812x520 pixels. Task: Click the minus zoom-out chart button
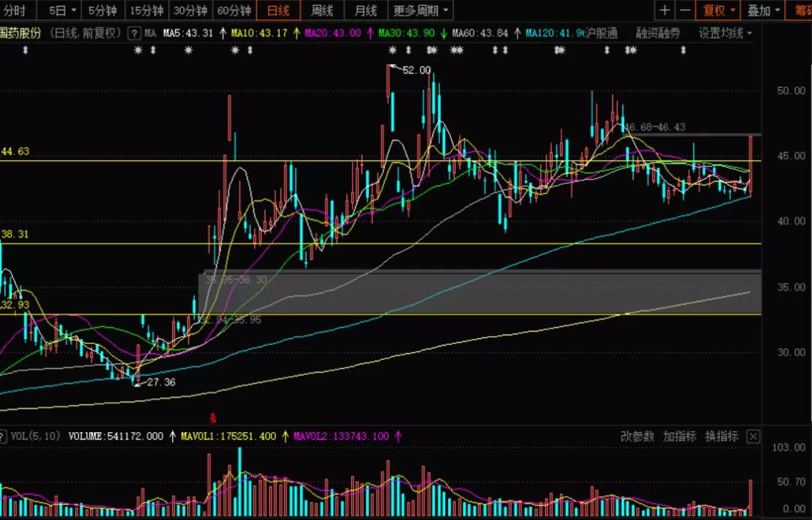click(685, 11)
